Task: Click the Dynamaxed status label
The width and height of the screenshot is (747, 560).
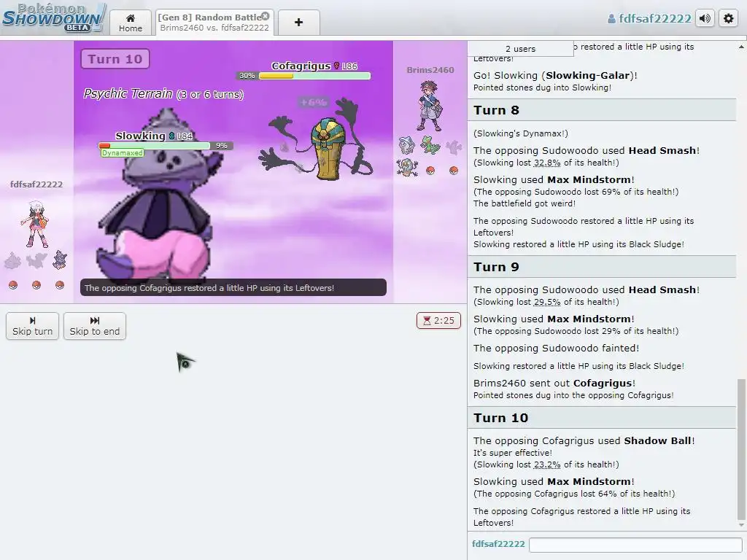Action: [x=122, y=153]
